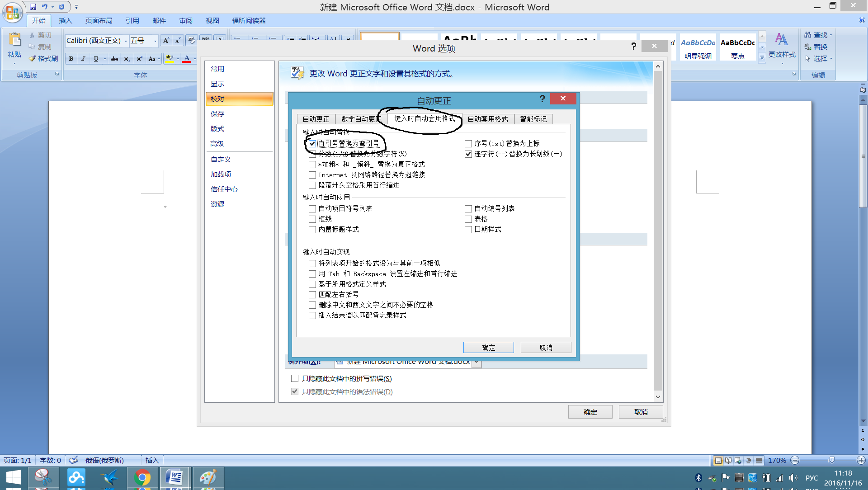Check 只隐藏此文档中的拼写错误 box

point(295,378)
